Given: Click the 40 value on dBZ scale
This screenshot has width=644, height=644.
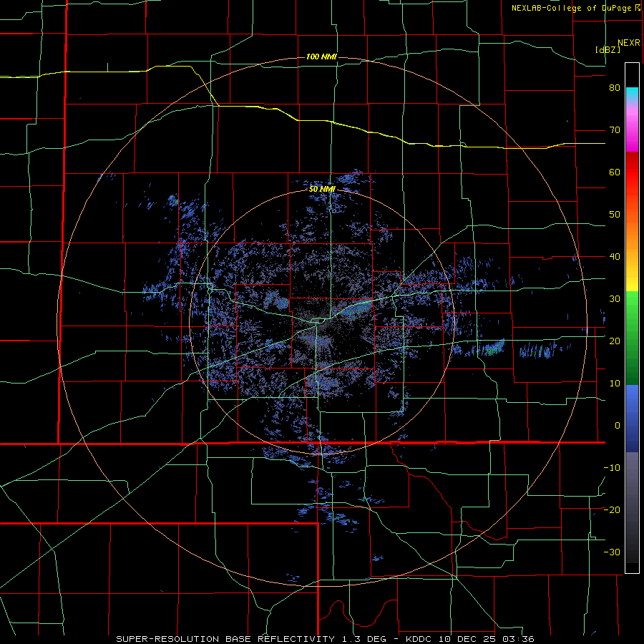Looking at the screenshot, I should pyautogui.click(x=615, y=257).
